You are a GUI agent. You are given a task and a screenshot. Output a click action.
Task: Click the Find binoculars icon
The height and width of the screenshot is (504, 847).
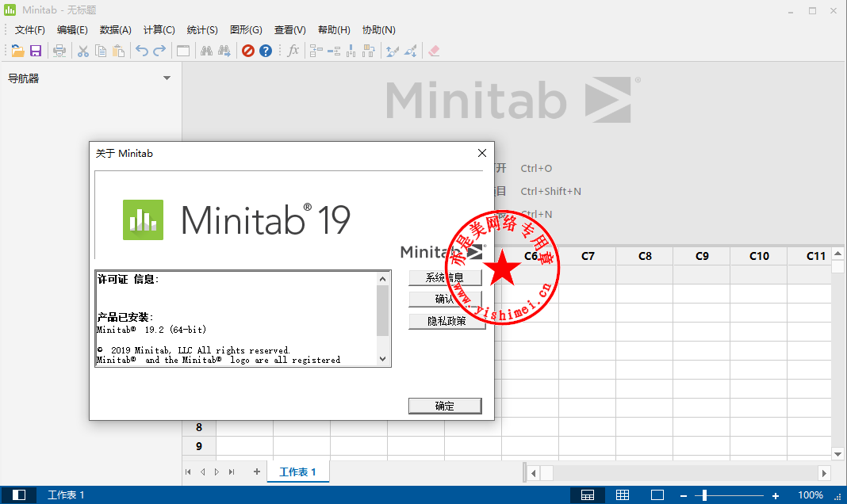click(x=206, y=51)
